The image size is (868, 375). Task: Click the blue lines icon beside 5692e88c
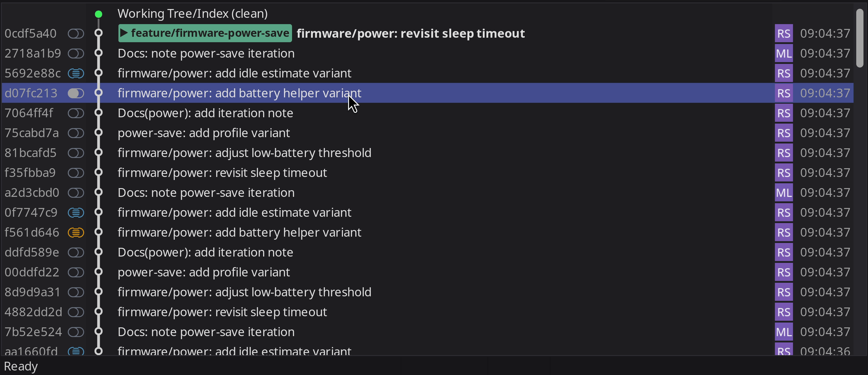pos(76,73)
